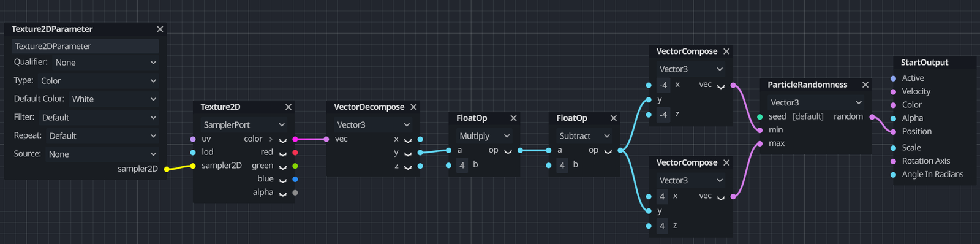
Task: Click the op output port on Subtract node
Action: pos(620,150)
